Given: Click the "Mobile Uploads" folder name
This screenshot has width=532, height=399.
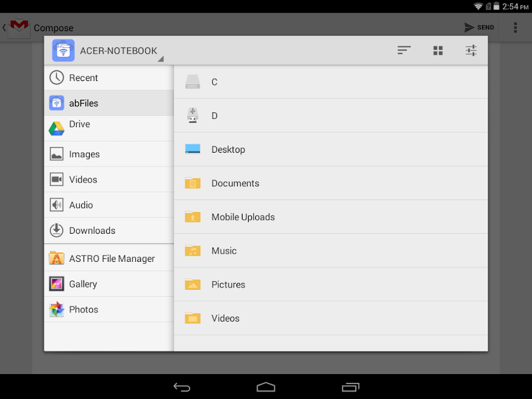Looking at the screenshot, I should (x=243, y=217).
